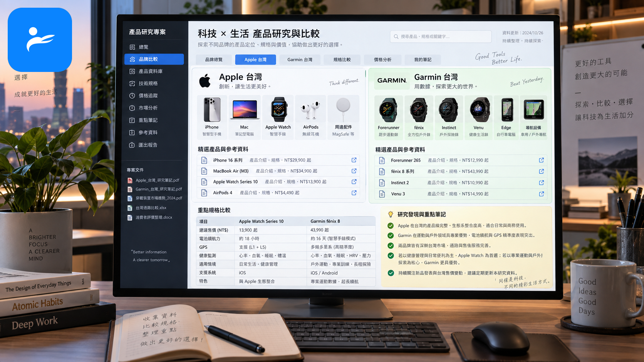The height and width of the screenshot is (362, 644).
Task: Switch to the Garmin 台灣 tab
Action: (300, 60)
